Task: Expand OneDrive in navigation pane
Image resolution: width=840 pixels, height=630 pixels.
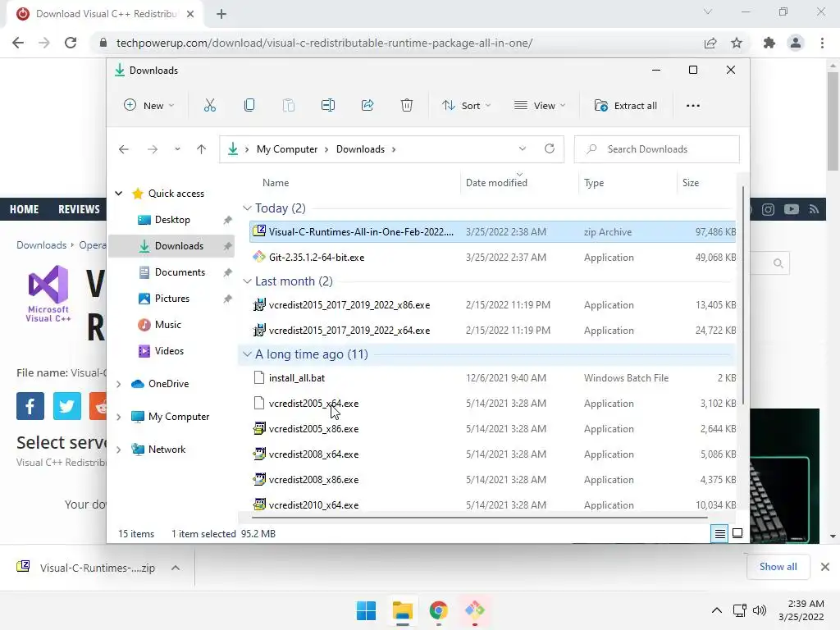Action: [x=118, y=384]
